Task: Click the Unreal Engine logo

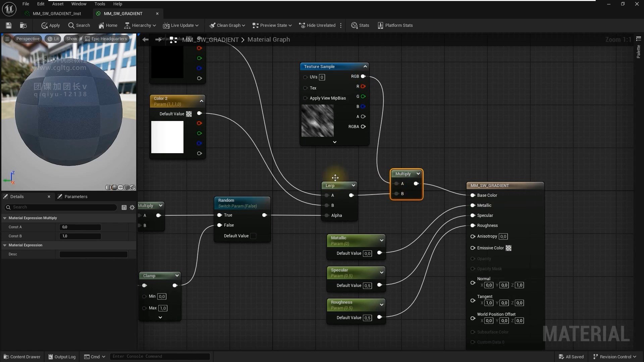Action: click(x=9, y=9)
